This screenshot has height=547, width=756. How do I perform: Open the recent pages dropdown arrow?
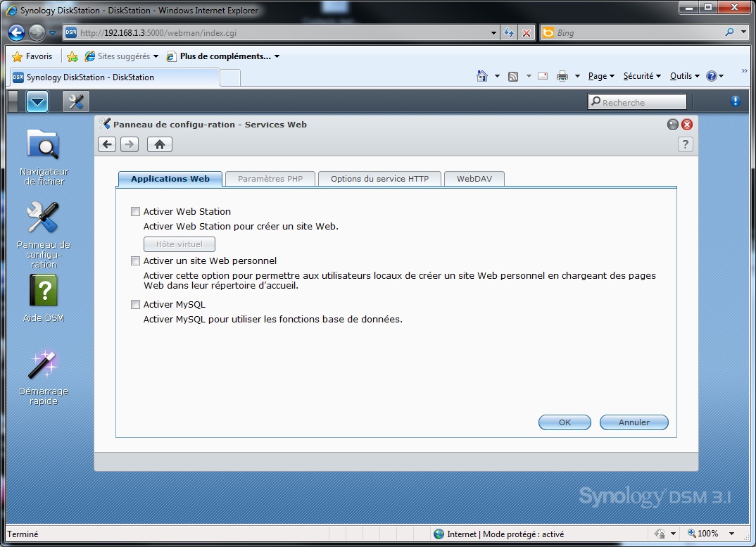(x=53, y=33)
